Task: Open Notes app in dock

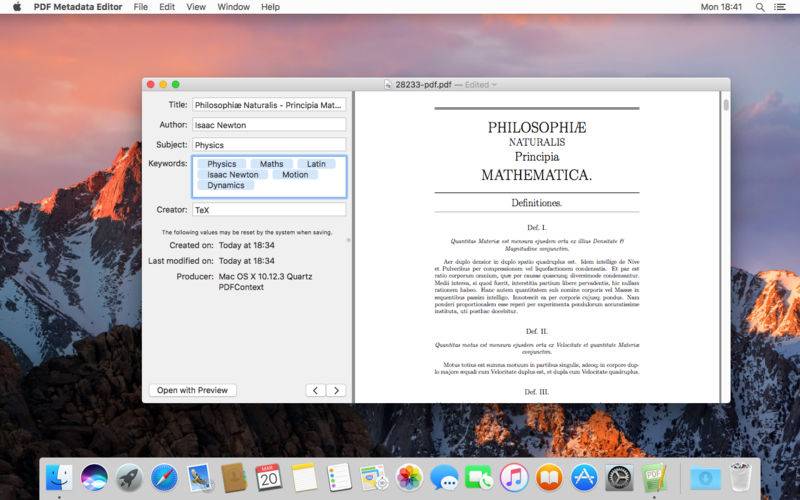Action: [304, 478]
